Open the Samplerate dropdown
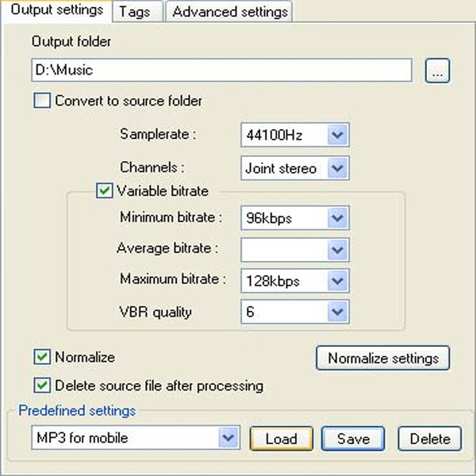 (295, 135)
